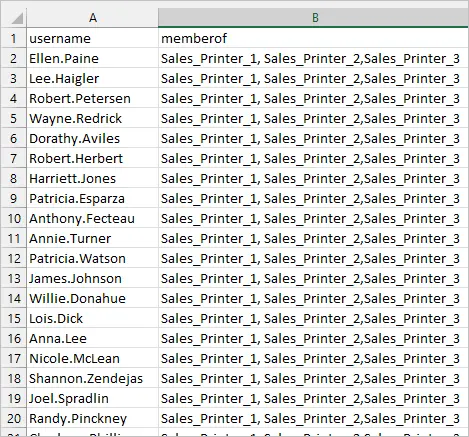The height and width of the screenshot is (437, 469).
Task: Select the Dorathy.Aviles cell
Action: 93,138
